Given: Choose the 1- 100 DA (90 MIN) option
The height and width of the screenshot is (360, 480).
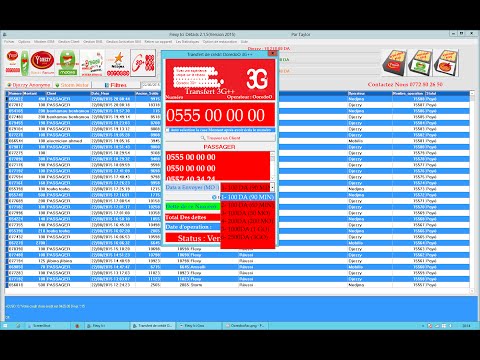Looking at the screenshot, I should 247,197.
